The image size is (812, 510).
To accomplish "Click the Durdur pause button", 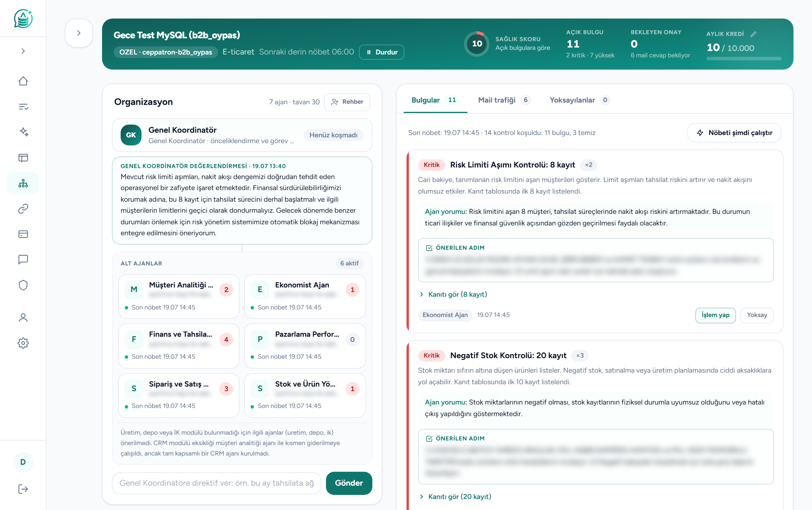I will [x=381, y=52].
